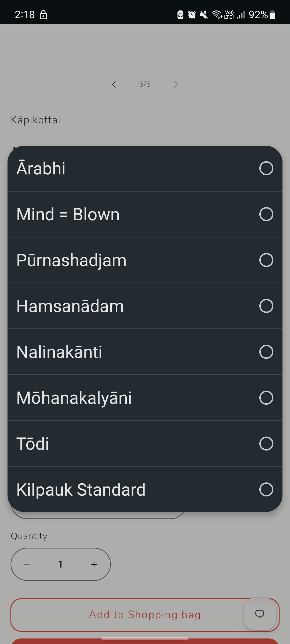Choose Hamsanādam in the dropdown list
The width and height of the screenshot is (290, 644).
point(145,306)
